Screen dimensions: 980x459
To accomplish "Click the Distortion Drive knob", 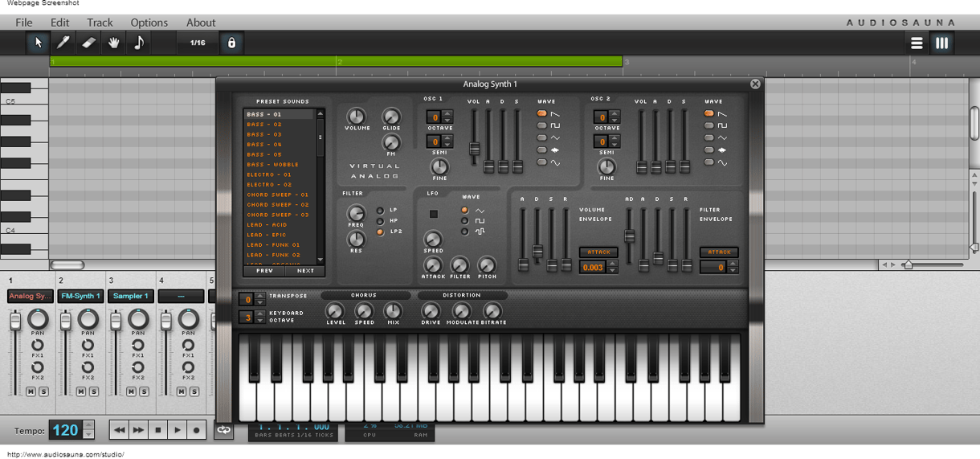I will pos(431,311).
